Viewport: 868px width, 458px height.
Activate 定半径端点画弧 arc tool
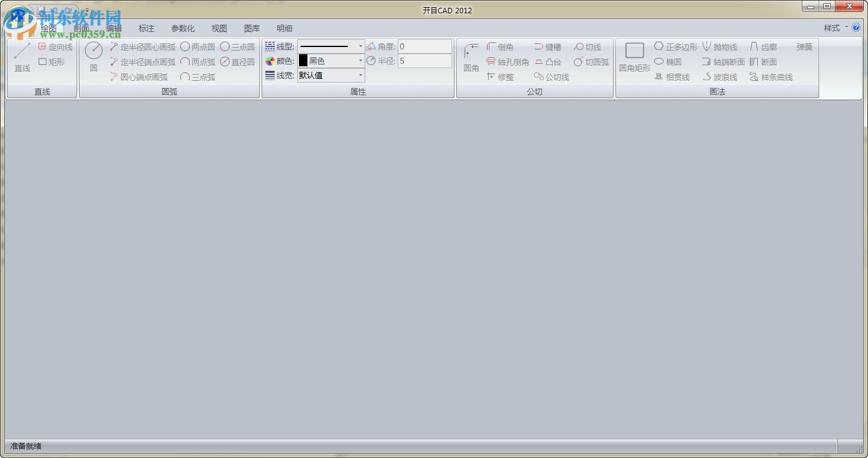pyautogui.click(x=143, y=62)
